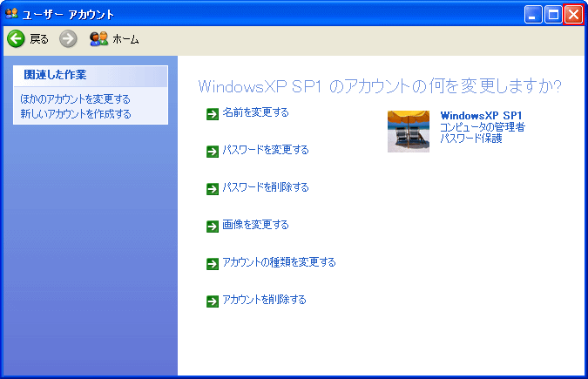Open 名前を変更する link

[256, 112]
